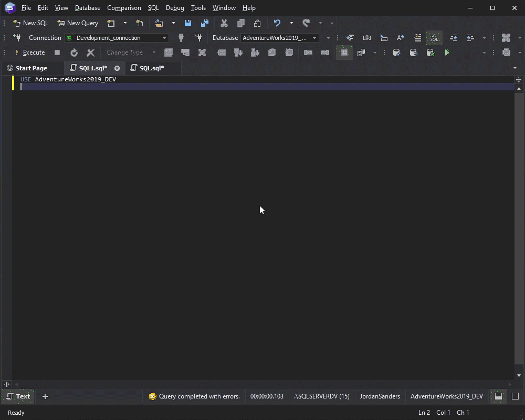Image resolution: width=525 pixels, height=420 pixels.
Task: Click the Copy icon
Action: (x=241, y=23)
